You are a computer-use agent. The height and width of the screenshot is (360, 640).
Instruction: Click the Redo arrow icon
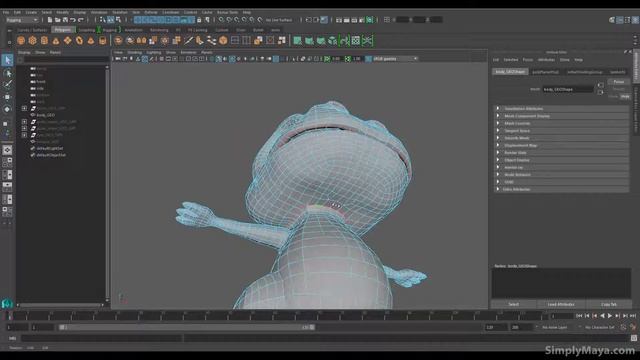pyautogui.click(x=81, y=20)
